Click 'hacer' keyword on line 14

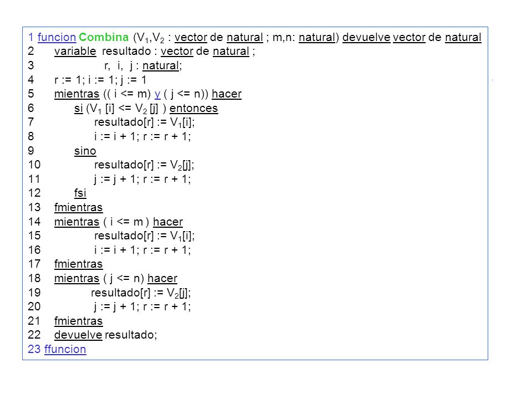click(x=168, y=222)
